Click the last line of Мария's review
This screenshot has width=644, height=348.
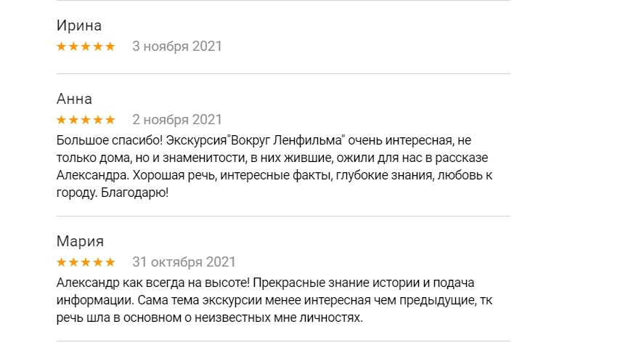pos(208,317)
